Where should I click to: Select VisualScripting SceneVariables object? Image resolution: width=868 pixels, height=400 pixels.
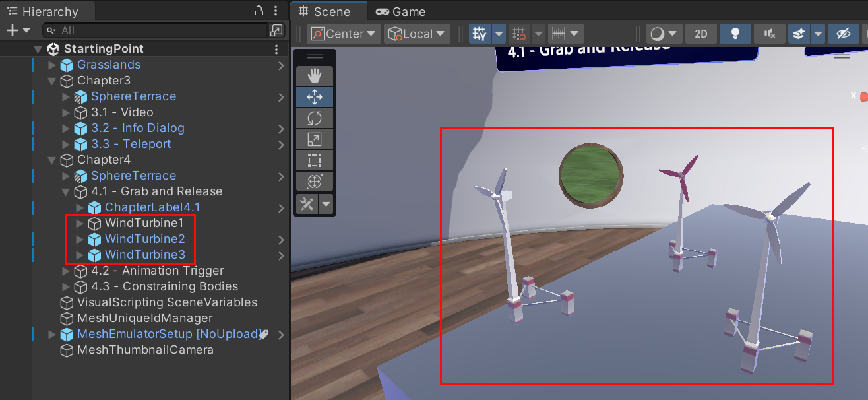pyautogui.click(x=167, y=302)
